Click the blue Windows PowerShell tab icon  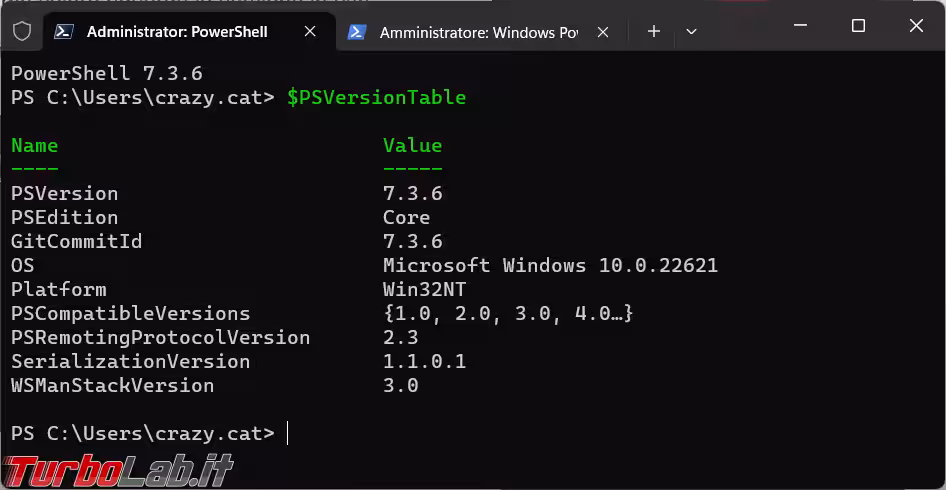tap(357, 32)
